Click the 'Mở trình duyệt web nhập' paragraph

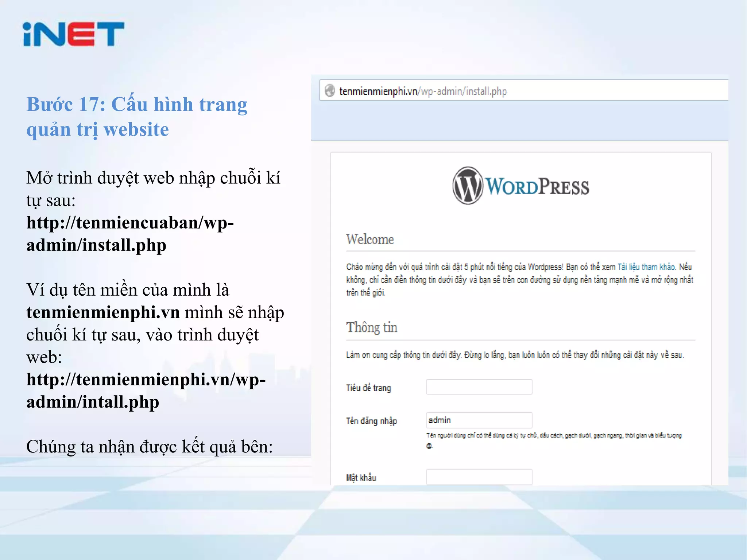click(x=153, y=189)
